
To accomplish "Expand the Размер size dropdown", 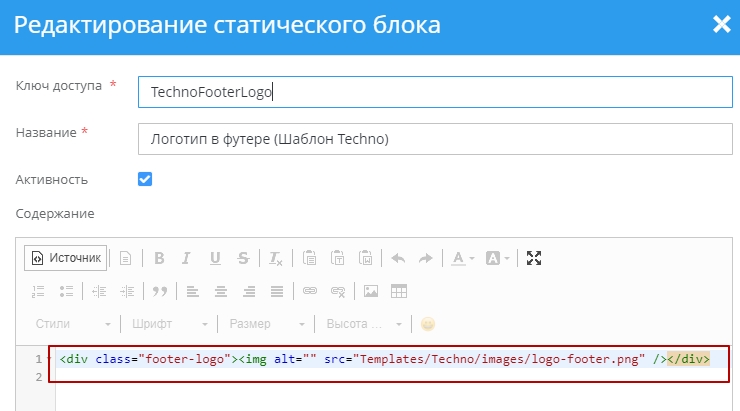I will click(264, 324).
